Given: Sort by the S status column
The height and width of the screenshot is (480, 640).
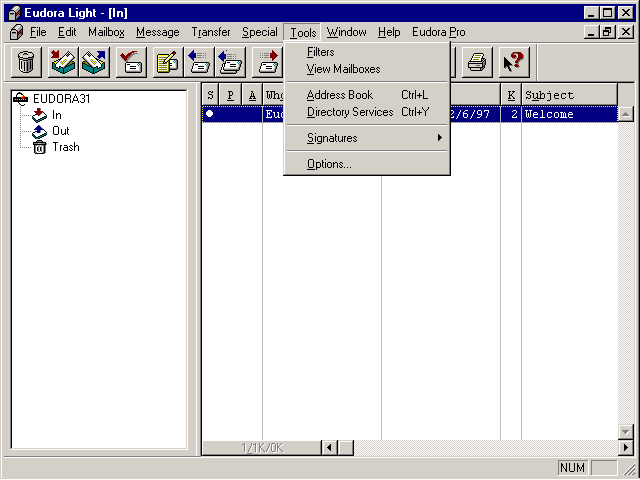Looking at the screenshot, I should pos(210,95).
